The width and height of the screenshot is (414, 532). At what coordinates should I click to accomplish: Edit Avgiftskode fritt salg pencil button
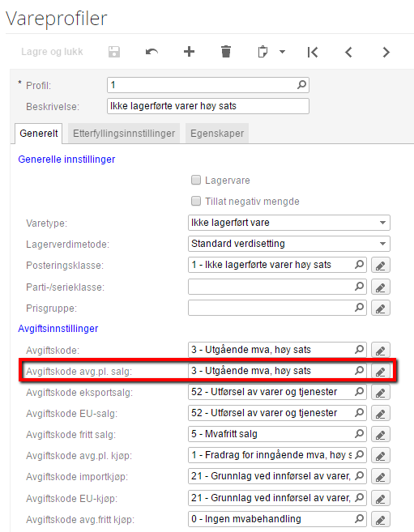pyautogui.click(x=381, y=435)
